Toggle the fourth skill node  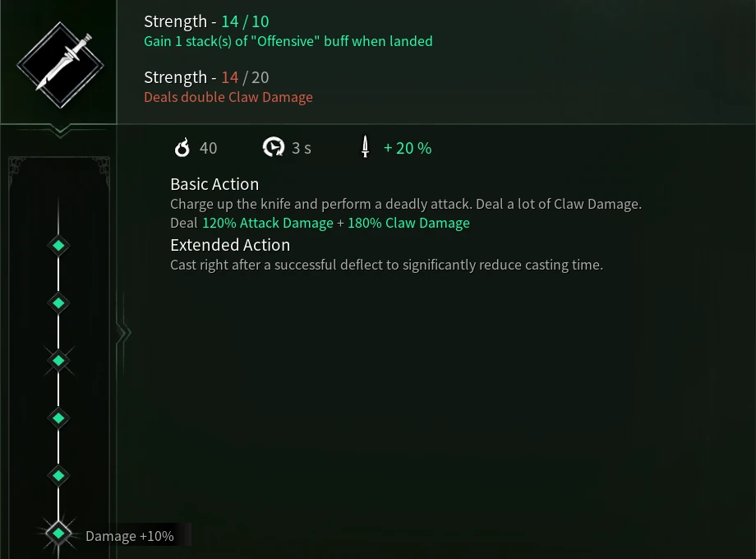click(58, 418)
